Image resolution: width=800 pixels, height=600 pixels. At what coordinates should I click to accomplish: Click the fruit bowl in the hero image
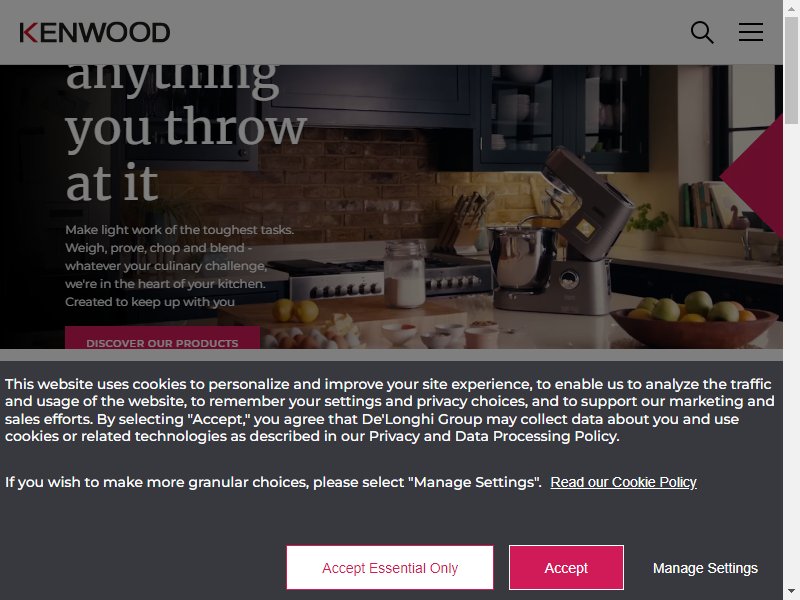tap(694, 319)
